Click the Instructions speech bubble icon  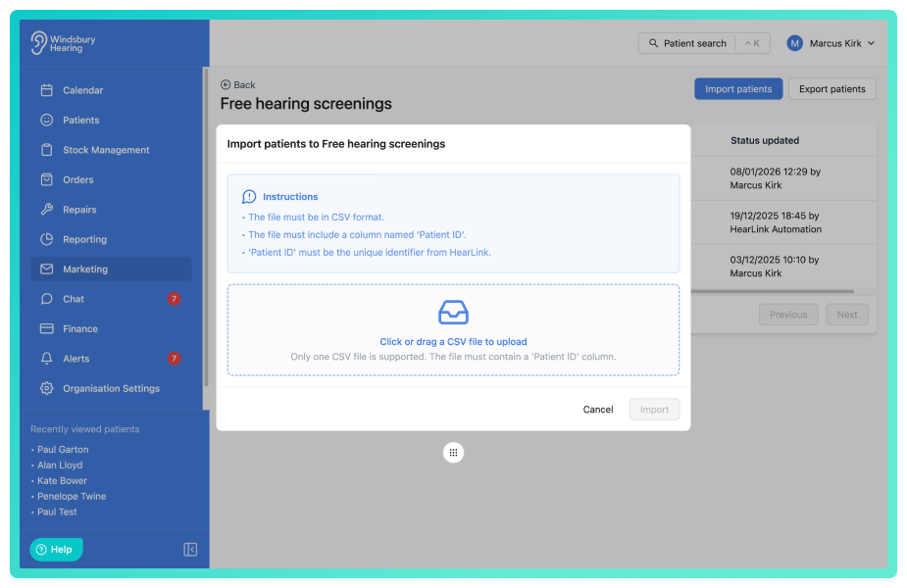(249, 197)
